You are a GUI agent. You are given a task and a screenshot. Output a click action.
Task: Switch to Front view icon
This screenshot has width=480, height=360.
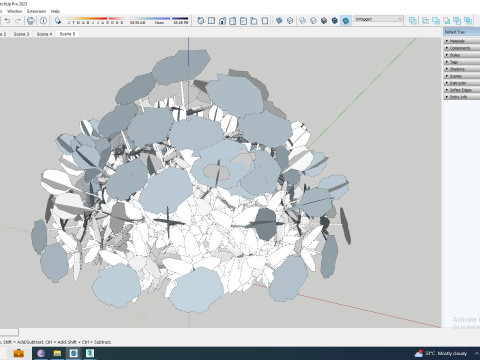[x=222, y=21]
